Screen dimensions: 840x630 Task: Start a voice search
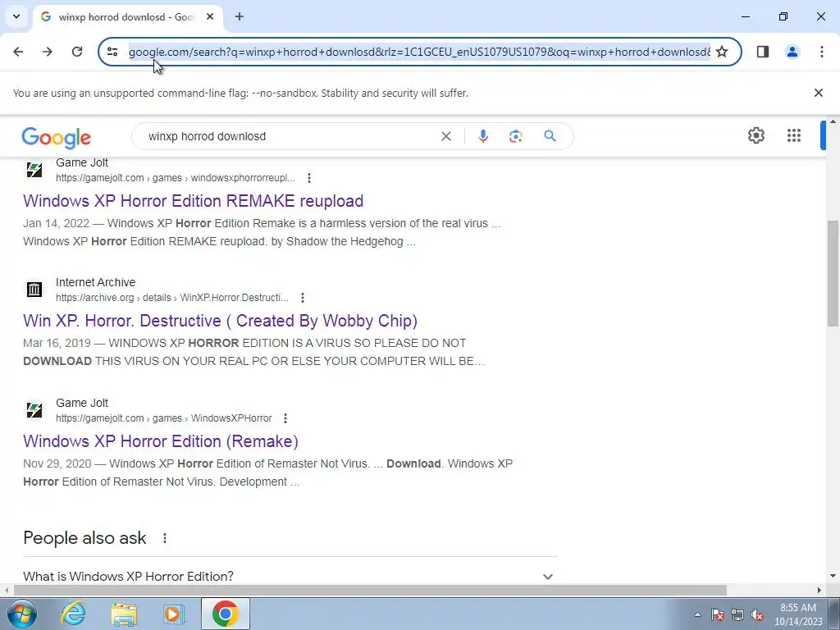(x=482, y=136)
